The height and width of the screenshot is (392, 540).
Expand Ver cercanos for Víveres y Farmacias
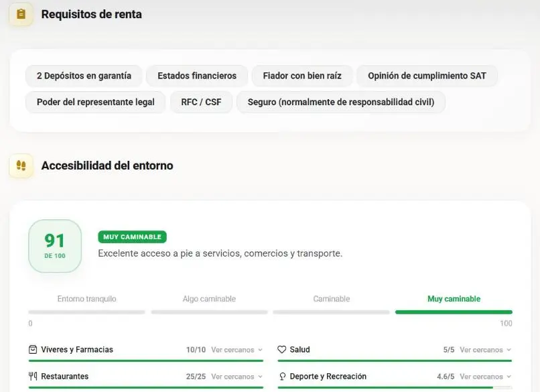tap(237, 350)
